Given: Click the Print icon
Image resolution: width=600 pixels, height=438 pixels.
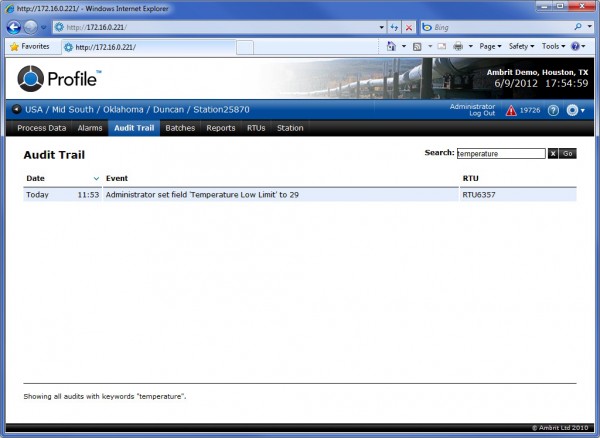Looking at the screenshot, I should click(x=458, y=47).
